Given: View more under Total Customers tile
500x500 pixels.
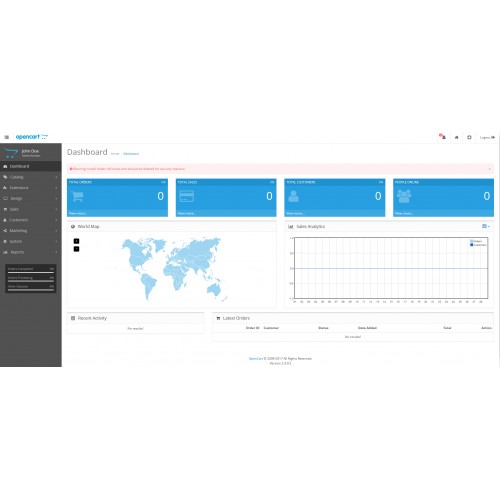Looking at the screenshot, I should [295, 213].
